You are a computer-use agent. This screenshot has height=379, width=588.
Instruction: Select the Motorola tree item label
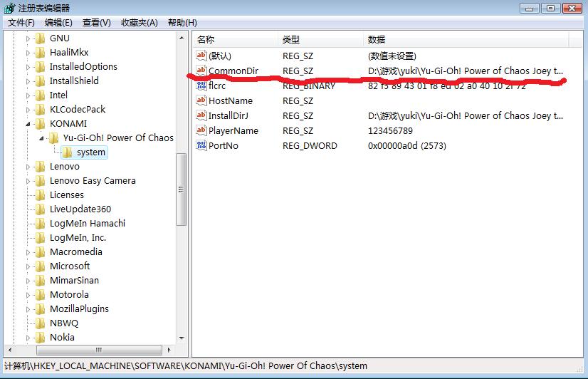(69, 295)
